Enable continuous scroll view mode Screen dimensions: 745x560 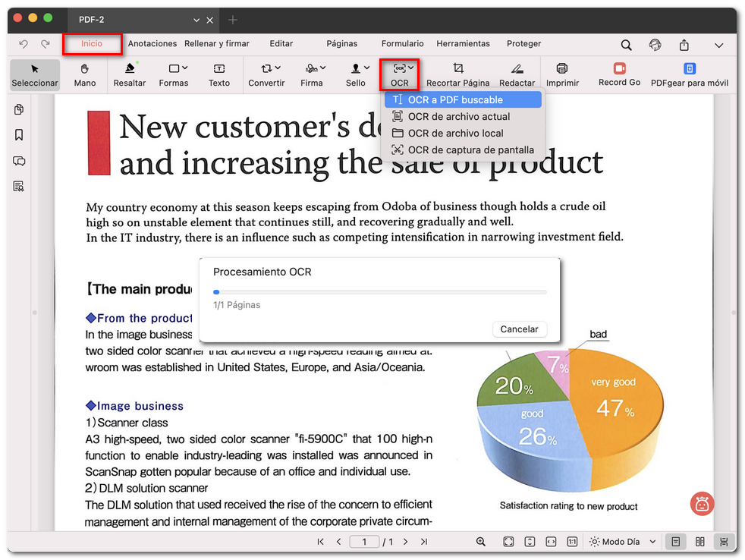722,541
